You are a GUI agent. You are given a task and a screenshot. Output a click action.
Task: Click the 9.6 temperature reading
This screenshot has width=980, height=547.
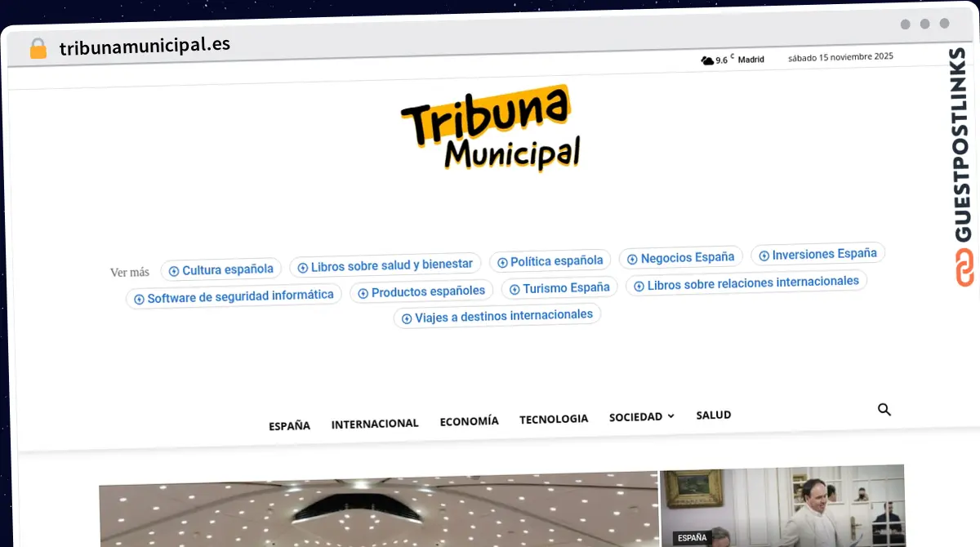pyautogui.click(x=721, y=60)
